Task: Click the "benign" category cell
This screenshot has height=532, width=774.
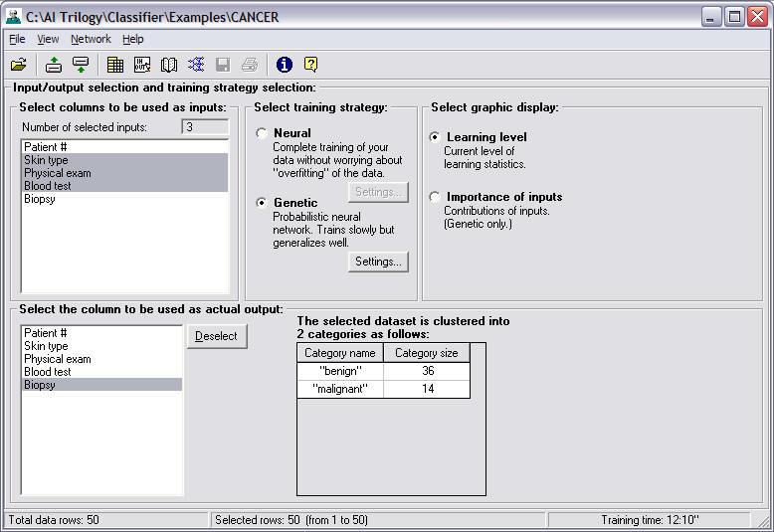Action: click(340, 371)
